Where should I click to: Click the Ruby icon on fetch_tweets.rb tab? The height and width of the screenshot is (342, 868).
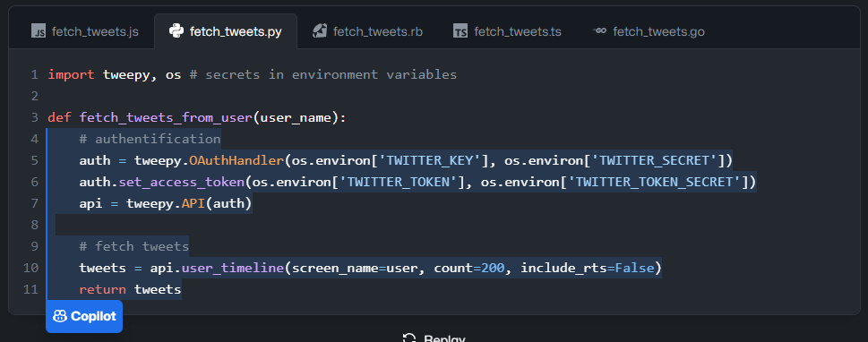[x=320, y=31]
